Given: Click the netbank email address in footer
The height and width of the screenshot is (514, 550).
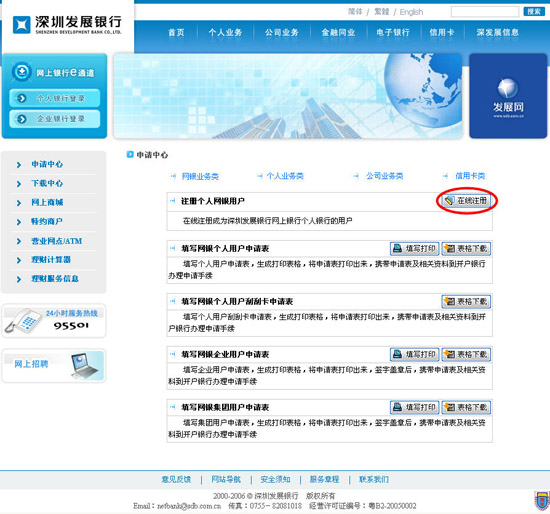Looking at the screenshot, I should [189, 506].
